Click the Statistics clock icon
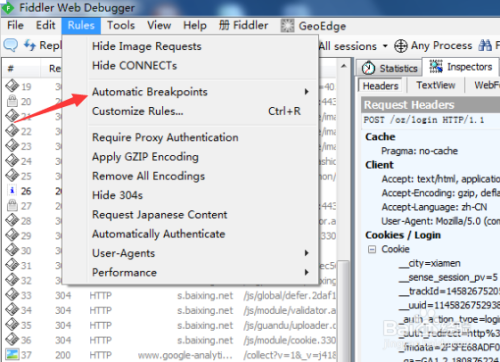This screenshot has width=500, height=362. coord(368,68)
